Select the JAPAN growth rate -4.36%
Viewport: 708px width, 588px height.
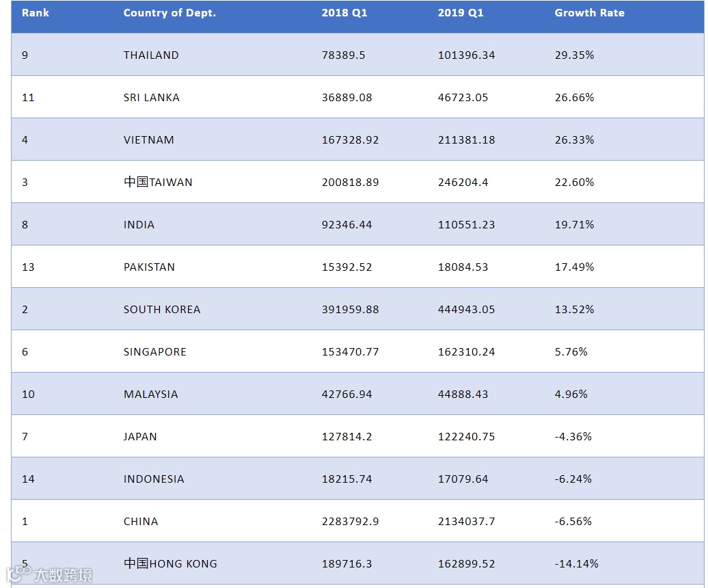point(573,437)
